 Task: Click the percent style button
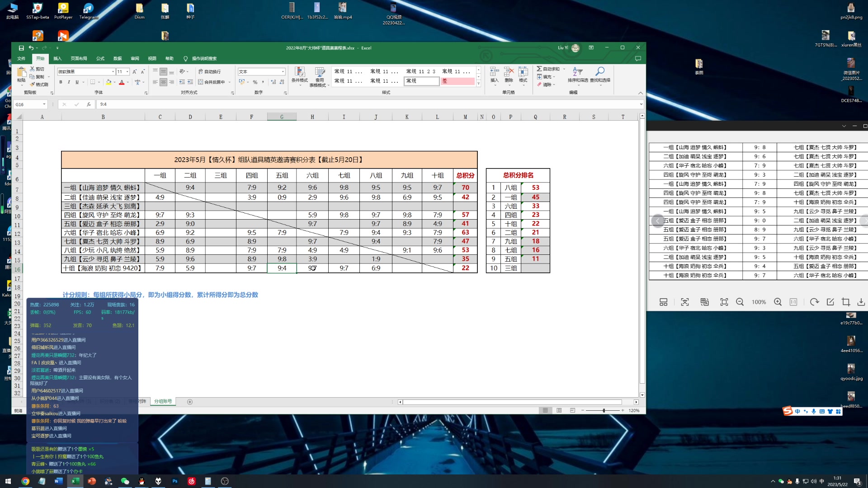[x=255, y=82]
